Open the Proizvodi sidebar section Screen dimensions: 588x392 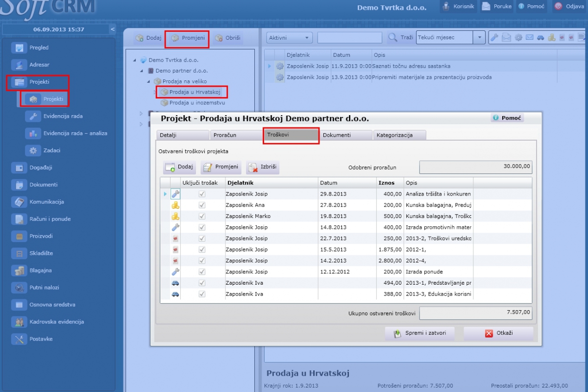[x=41, y=236]
